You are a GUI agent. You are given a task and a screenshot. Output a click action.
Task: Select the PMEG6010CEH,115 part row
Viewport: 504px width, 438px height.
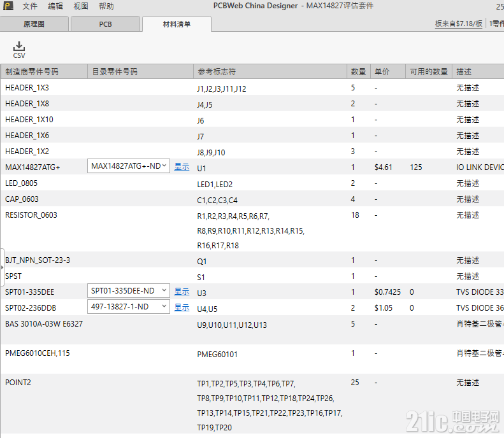coord(252,359)
